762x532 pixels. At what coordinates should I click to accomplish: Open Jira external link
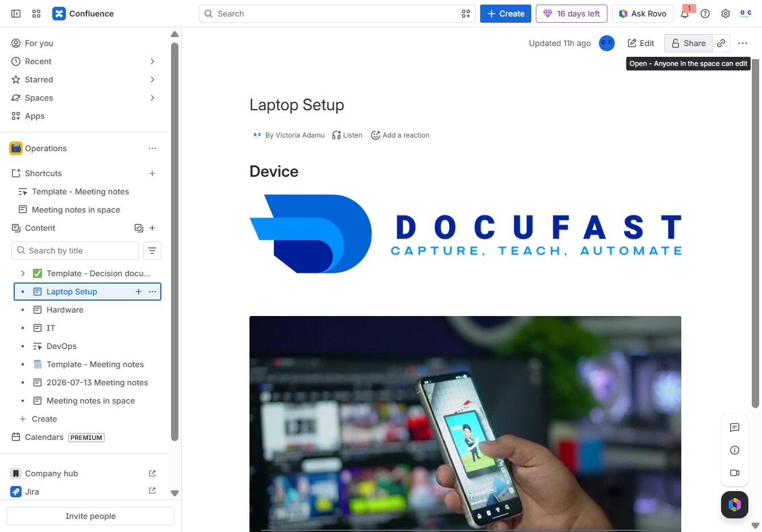pos(152,491)
